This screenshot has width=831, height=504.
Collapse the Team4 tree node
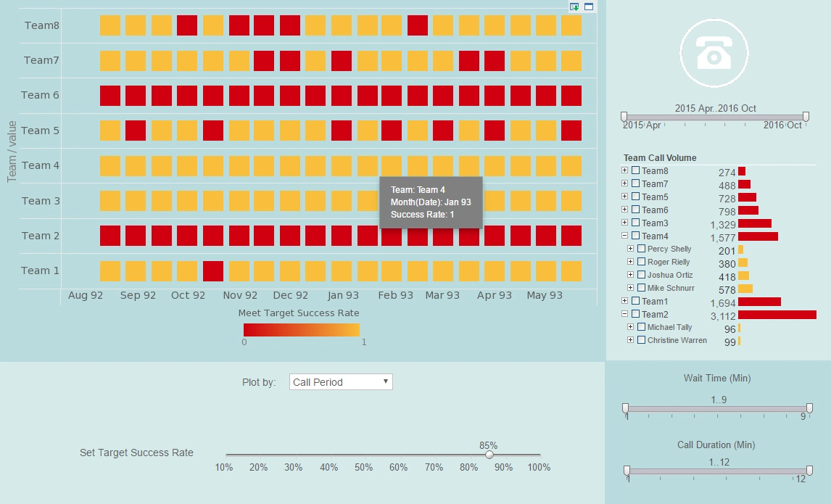click(624, 236)
